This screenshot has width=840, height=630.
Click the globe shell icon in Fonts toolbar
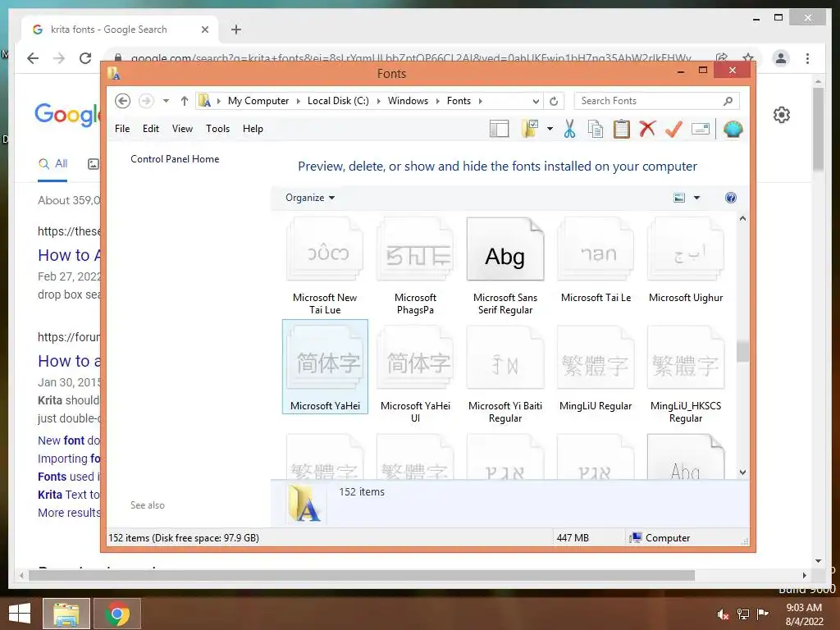coord(733,129)
